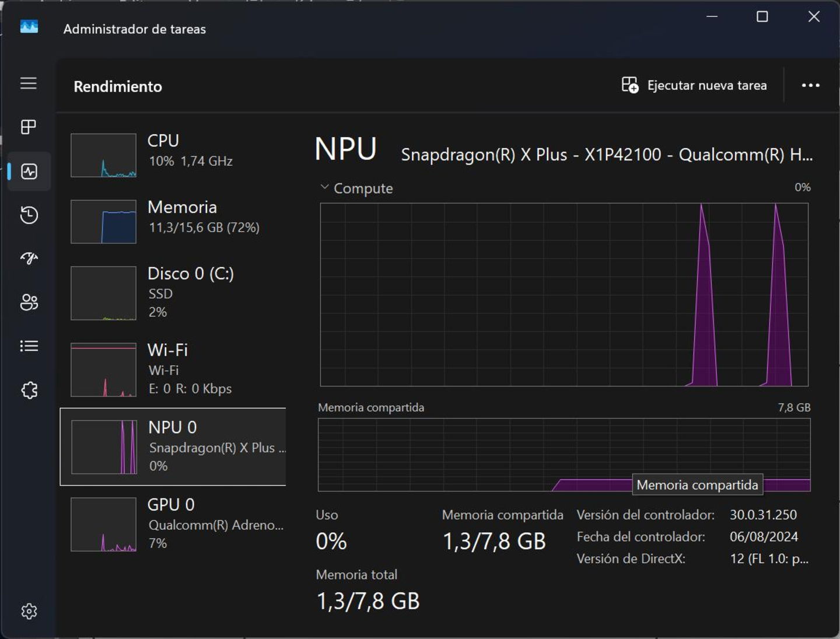
Task: Collapse the Compute graph chevron
Action: [324, 187]
